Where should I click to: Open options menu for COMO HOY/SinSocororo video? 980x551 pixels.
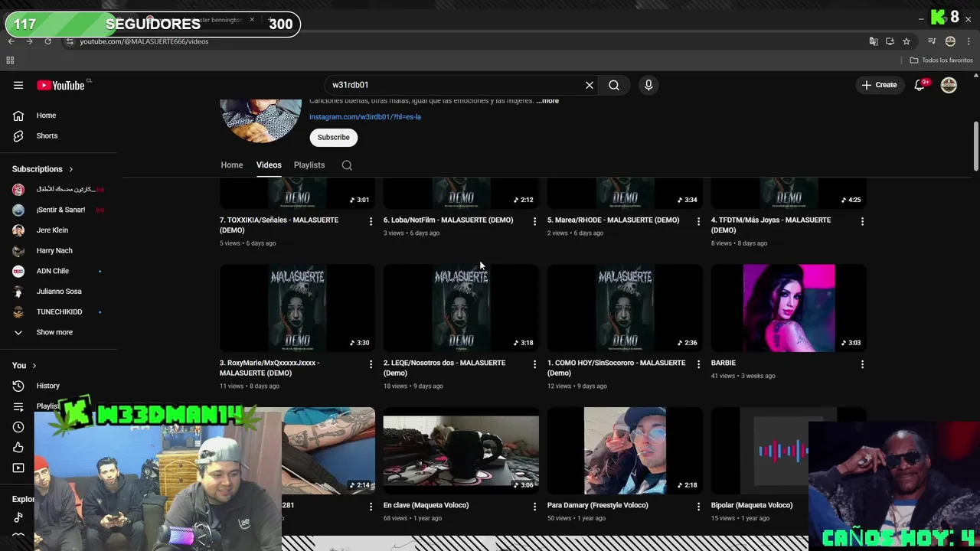point(698,364)
